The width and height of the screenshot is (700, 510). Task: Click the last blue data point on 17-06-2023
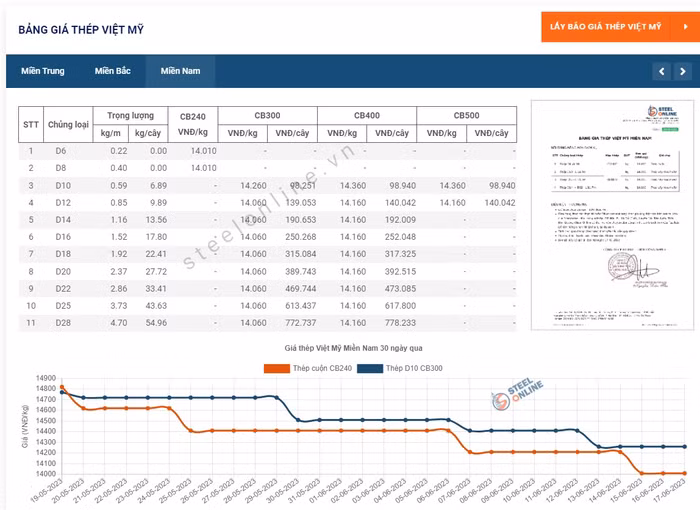click(684, 447)
